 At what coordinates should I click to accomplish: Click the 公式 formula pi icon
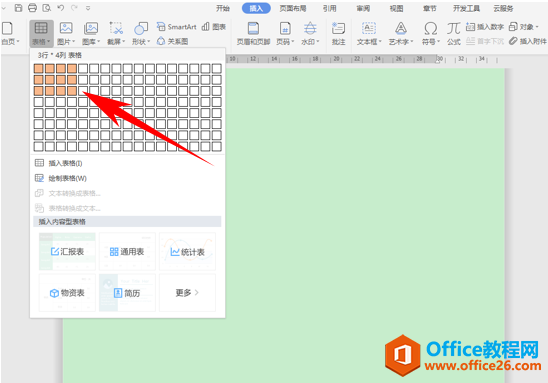(x=453, y=28)
